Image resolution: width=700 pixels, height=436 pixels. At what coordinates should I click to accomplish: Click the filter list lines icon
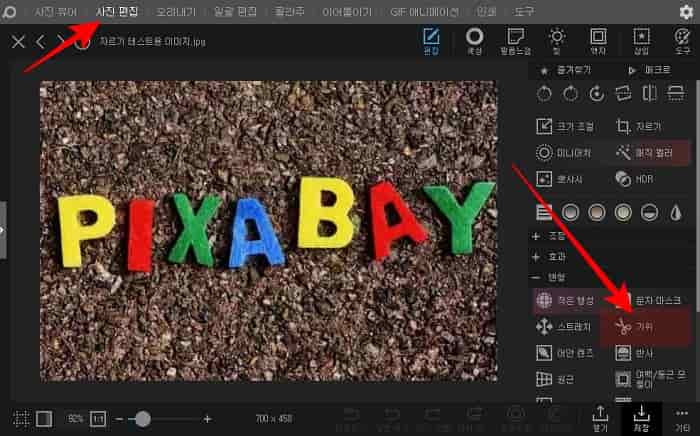(544, 212)
